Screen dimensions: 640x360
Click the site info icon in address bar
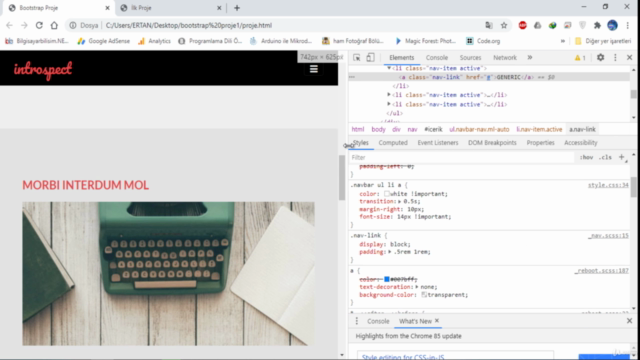[73, 25]
